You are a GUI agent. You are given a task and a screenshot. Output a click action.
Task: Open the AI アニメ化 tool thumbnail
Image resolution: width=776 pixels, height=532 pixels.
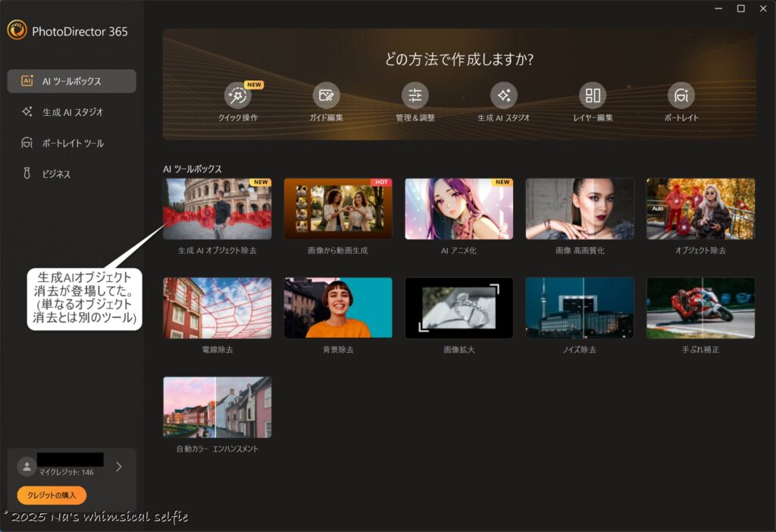pos(458,209)
